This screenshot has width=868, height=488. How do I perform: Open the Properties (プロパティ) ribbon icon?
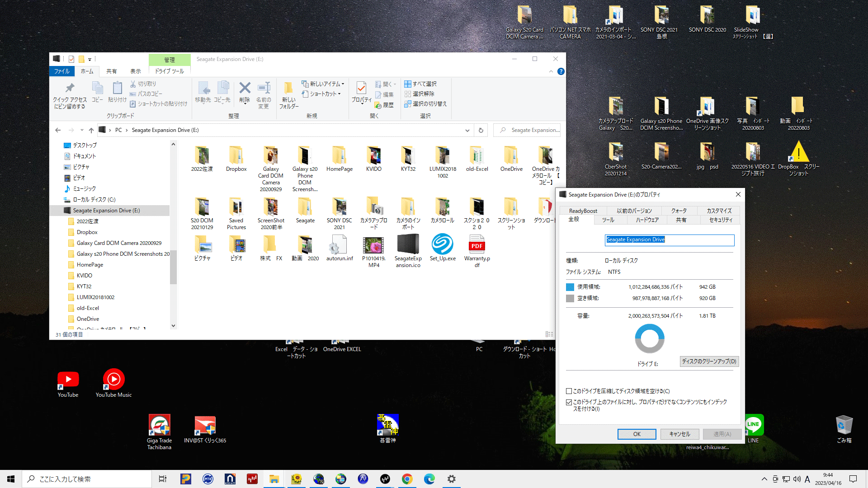pos(362,93)
